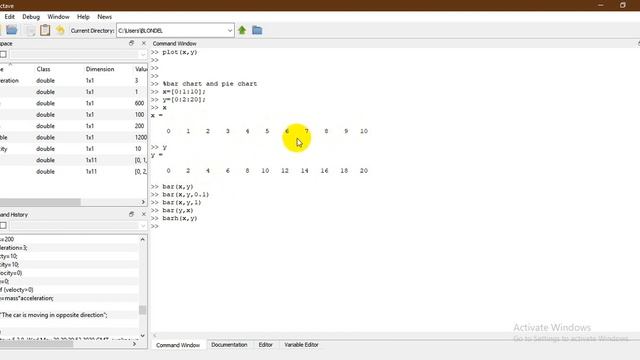Select the workspace row with value 600
The image size is (640, 360).
point(73,103)
